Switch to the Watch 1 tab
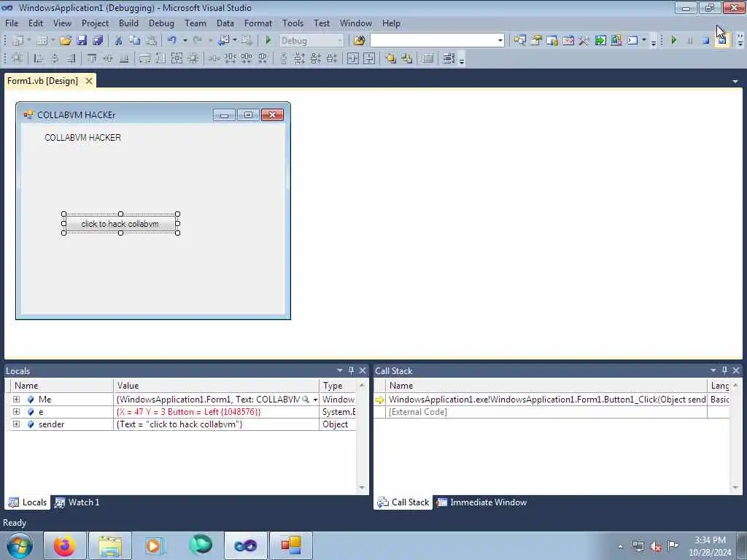 coord(77,502)
